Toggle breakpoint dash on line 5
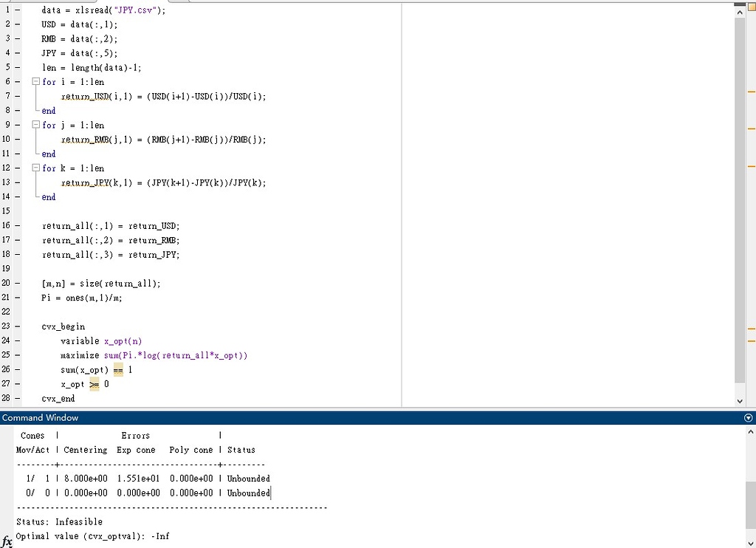This screenshot has width=756, height=548. [18, 67]
